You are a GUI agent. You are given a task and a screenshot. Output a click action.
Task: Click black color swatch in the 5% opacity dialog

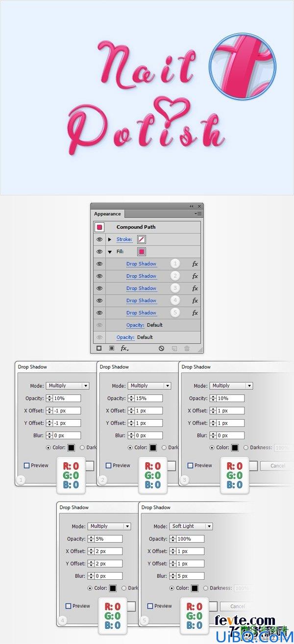pos(113,588)
